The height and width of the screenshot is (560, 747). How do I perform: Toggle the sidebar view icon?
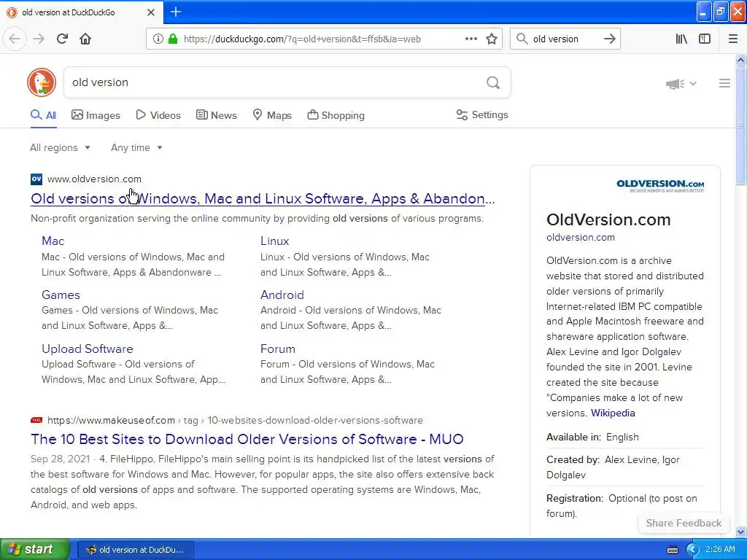point(705,39)
